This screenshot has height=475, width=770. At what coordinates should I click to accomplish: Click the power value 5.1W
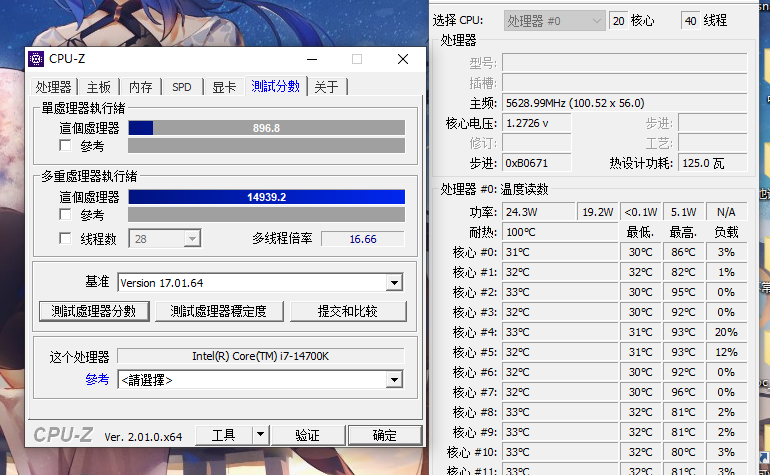[684, 212]
